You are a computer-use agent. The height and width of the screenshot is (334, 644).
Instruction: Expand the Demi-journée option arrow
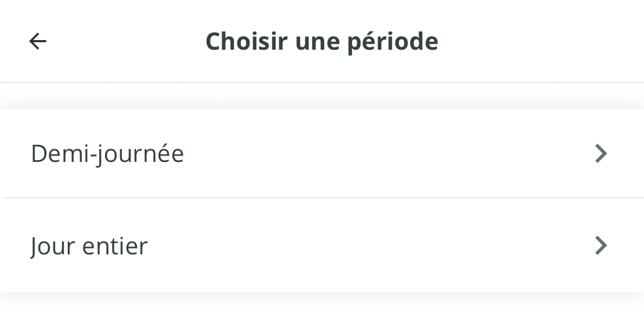coord(601,153)
